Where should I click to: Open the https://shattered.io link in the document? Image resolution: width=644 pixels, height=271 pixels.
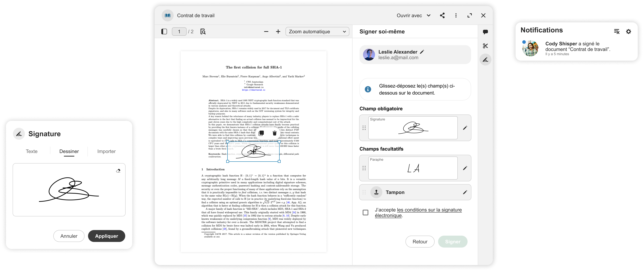click(x=253, y=90)
